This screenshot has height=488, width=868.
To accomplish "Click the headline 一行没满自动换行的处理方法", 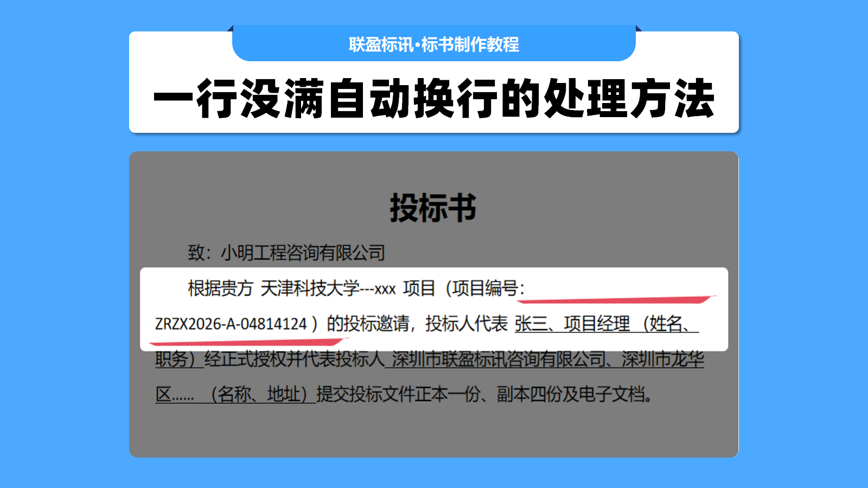I will coord(434,98).
